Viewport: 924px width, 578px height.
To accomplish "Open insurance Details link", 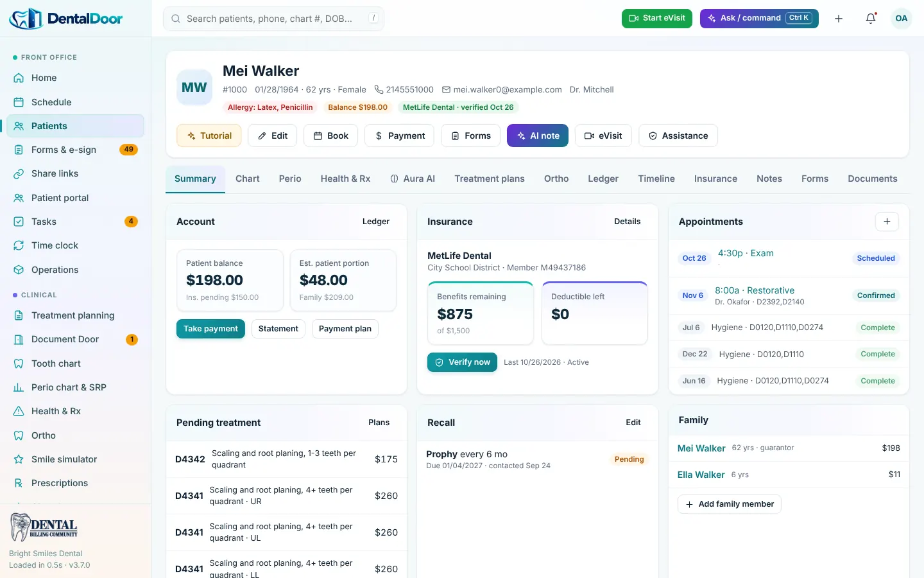I will [x=628, y=222].
